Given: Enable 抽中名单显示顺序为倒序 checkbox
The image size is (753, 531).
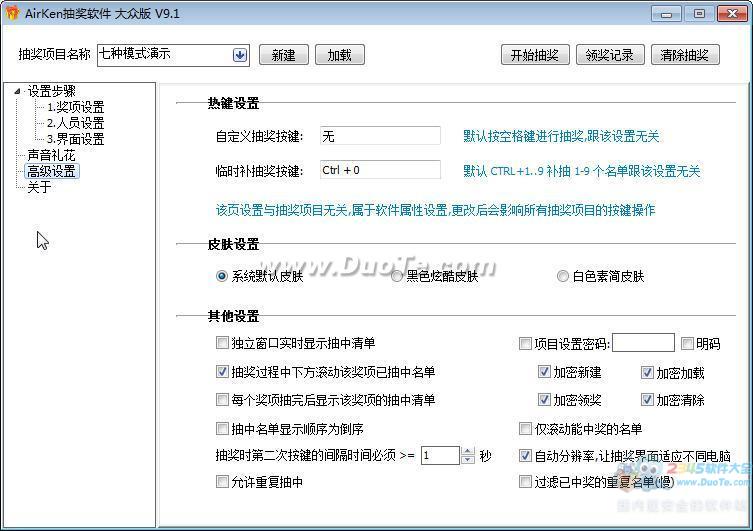Looking at the screenshot, I should 222,428.
